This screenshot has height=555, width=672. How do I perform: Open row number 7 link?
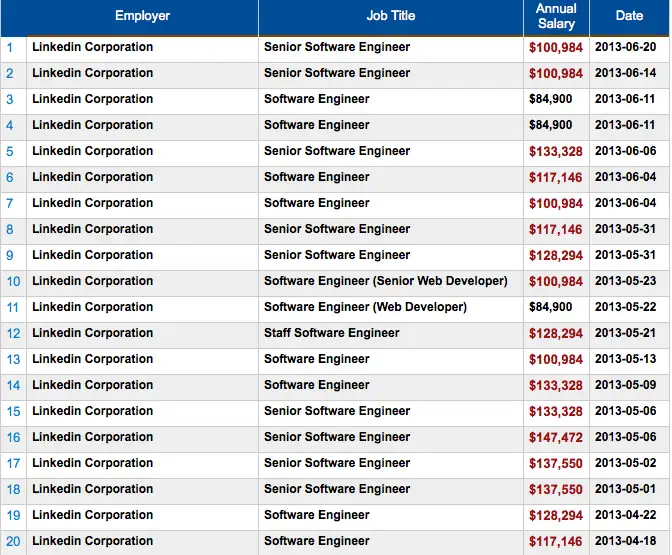[9, 204]
